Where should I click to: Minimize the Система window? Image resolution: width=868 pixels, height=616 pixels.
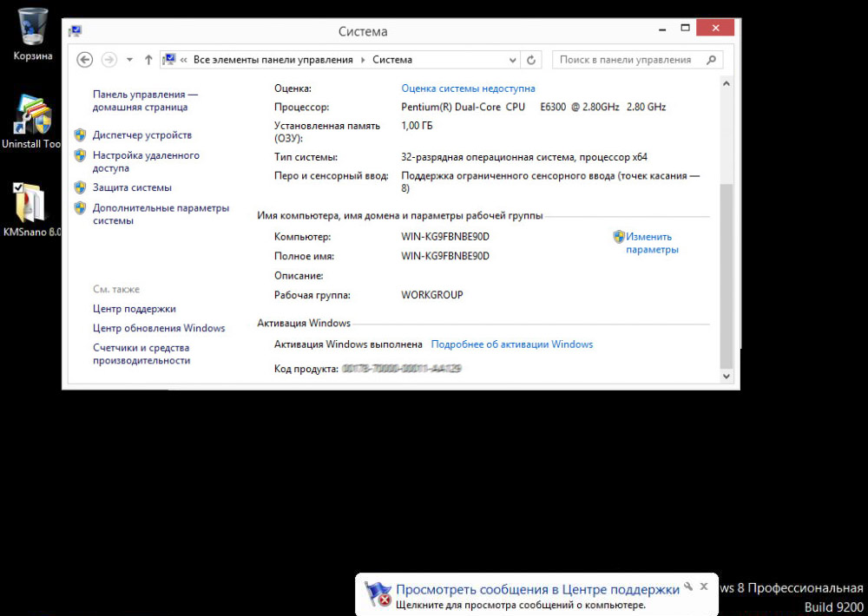[x=662, y=29]
